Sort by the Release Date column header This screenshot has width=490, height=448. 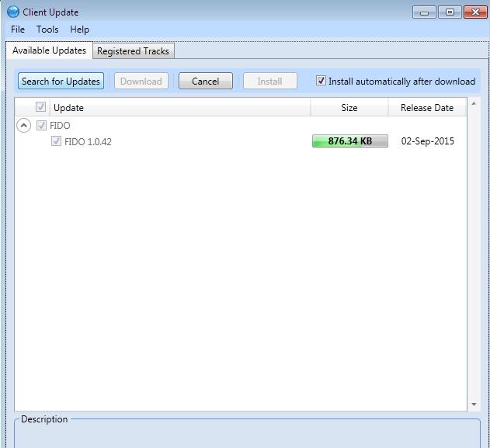427,107
